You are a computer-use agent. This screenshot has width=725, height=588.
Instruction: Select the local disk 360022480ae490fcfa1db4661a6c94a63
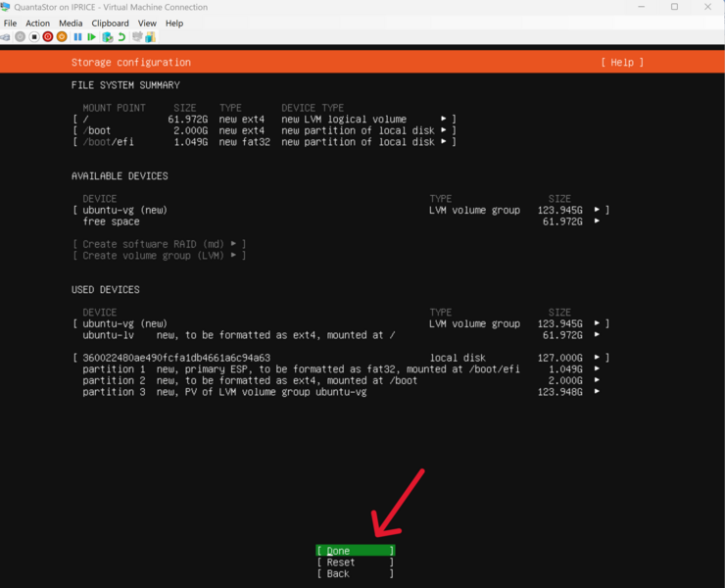coord(176,358)
